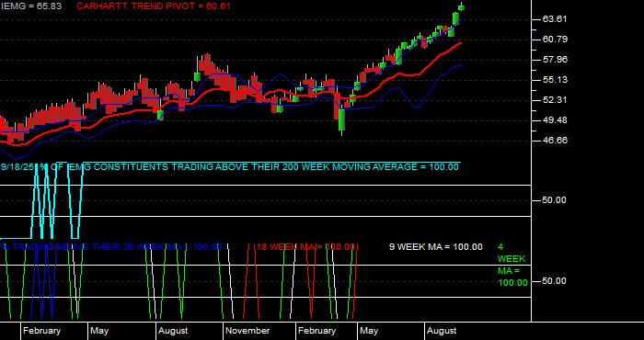Click the 49.48 price axis value
Screen dimensions: 644x340
pyautogui.click(x=555, y=120)
